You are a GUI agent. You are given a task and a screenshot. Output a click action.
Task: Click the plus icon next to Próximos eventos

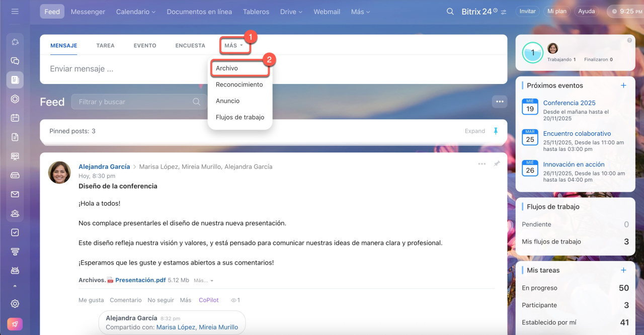pos(623,86)
